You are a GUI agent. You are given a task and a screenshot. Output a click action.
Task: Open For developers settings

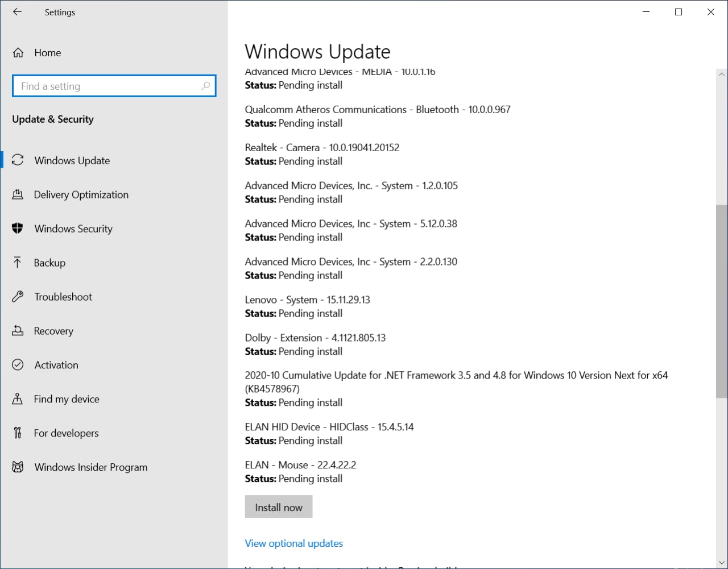point(114,433)
